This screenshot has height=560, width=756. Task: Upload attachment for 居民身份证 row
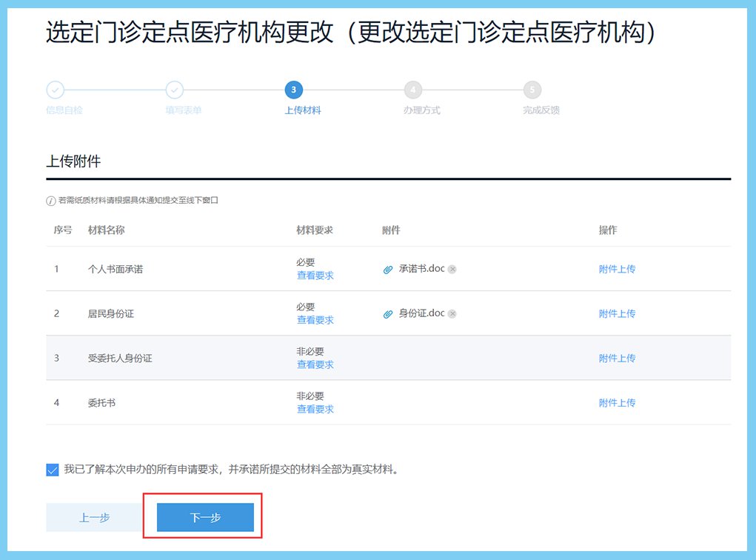(617, 313)
